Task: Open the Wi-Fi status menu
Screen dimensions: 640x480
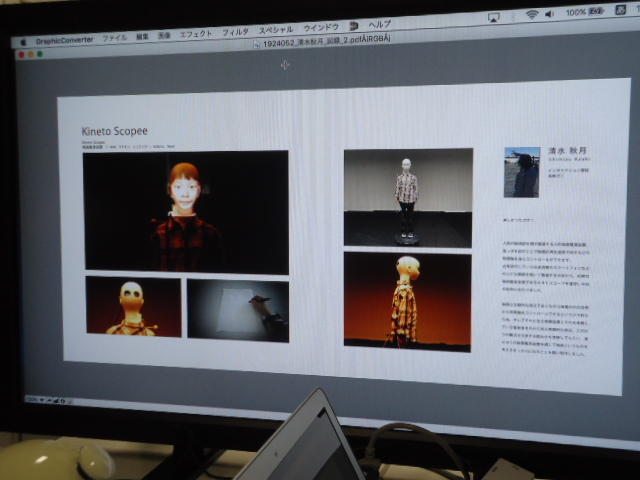Action: [532, 15]
